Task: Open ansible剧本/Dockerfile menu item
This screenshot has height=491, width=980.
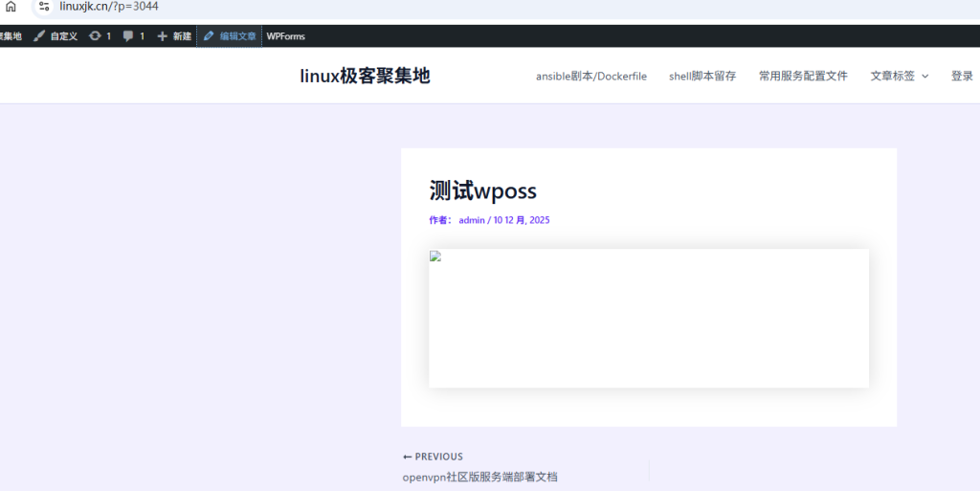Action: [590, 77]
